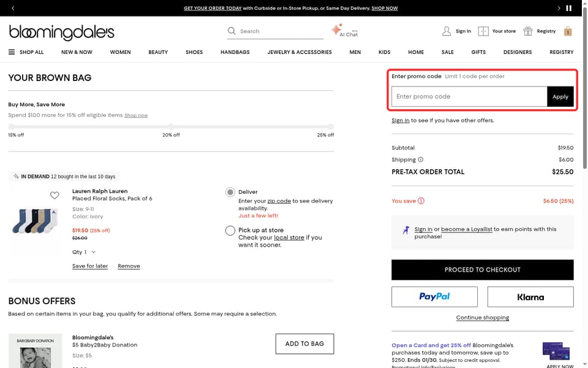The width and height of the screenshot is (588, 368).
Task: Click Proceed to Checkout button
Action: click(483, 270)
